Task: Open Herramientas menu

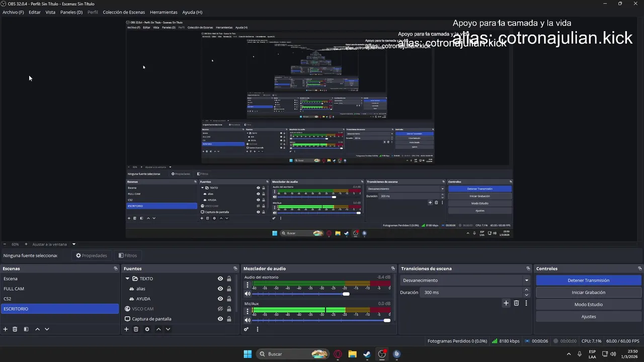Action: tap(164, 12)
